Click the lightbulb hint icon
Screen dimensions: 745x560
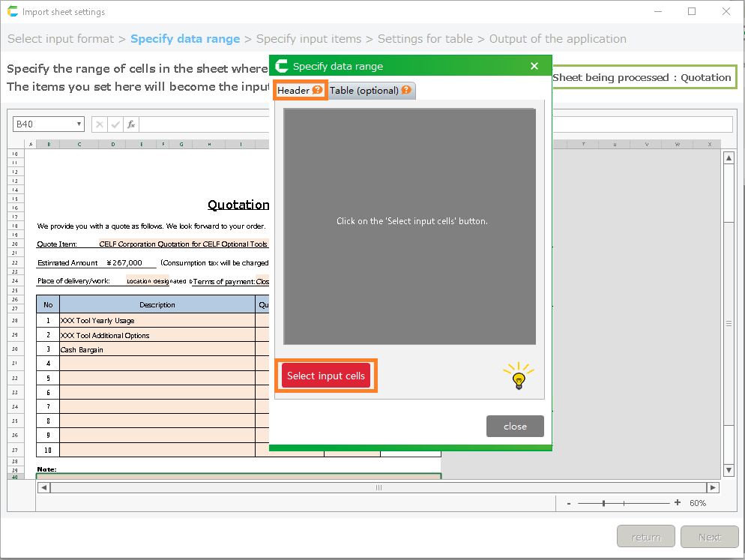coord(519,376)
